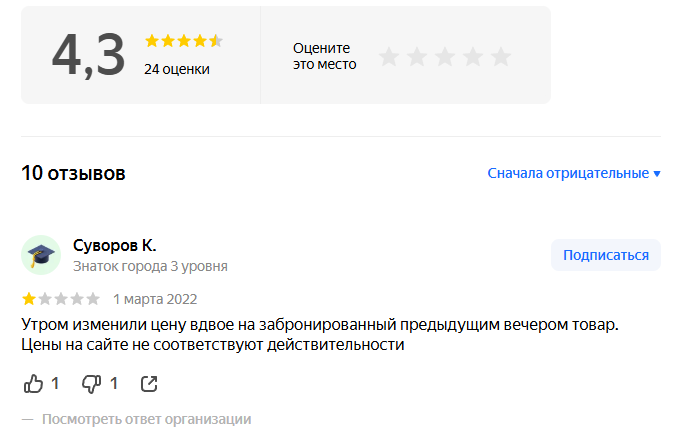Click the thumbs-up like icon

(x=33, y=383)
